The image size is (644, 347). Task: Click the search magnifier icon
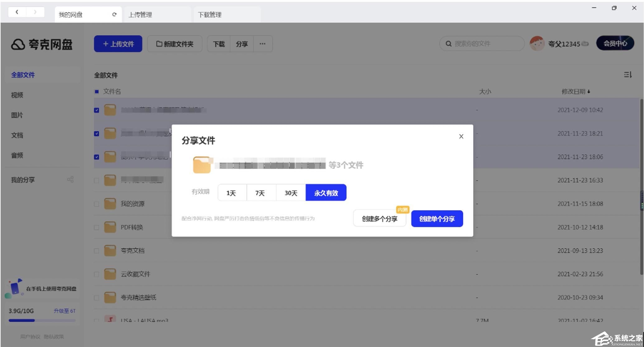point(448,44)
